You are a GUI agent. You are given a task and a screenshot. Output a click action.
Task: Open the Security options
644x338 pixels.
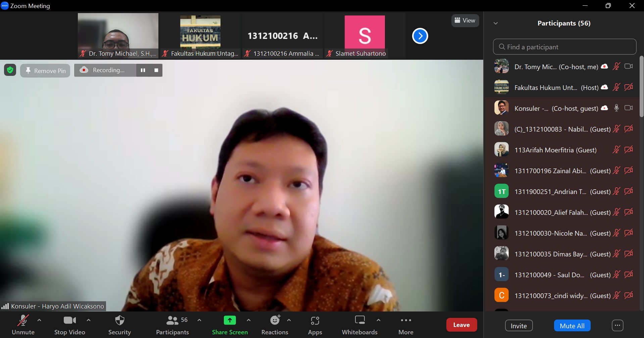119,325
